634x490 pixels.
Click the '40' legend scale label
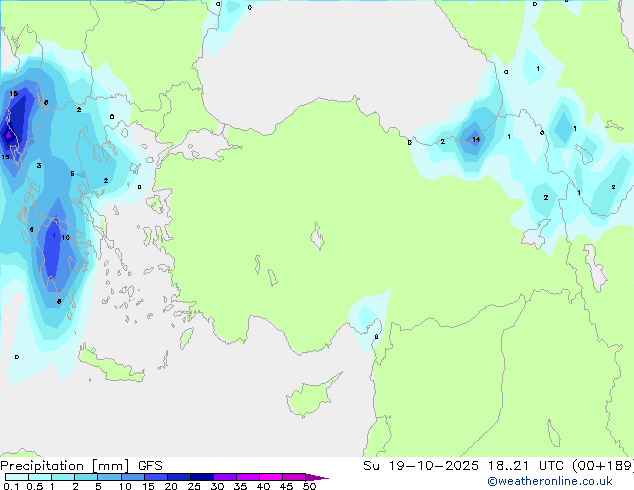263,486
